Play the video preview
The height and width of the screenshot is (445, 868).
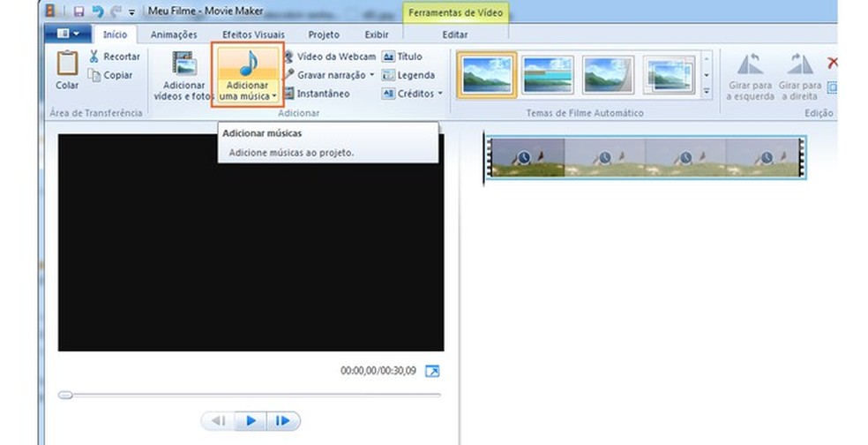[x=251, y=421]
